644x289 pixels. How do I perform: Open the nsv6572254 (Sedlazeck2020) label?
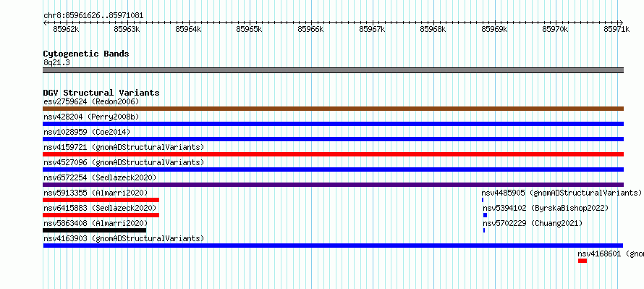[x=100, y=177]
